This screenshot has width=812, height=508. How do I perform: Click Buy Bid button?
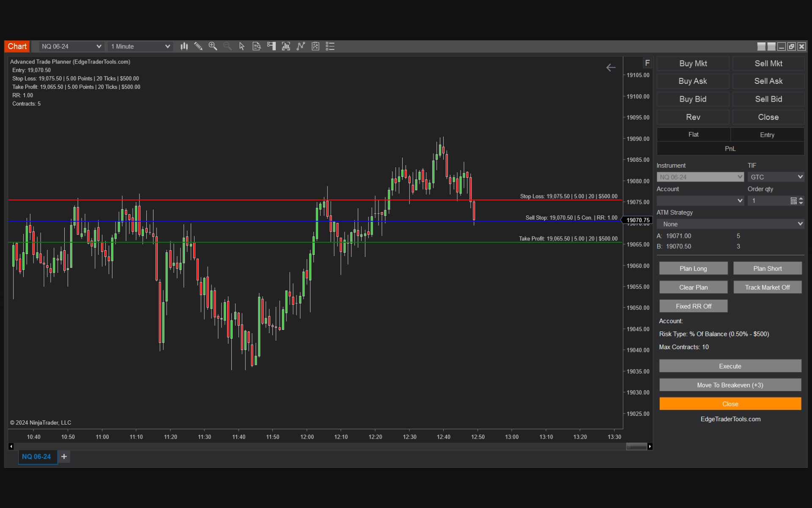pos(693,99)
